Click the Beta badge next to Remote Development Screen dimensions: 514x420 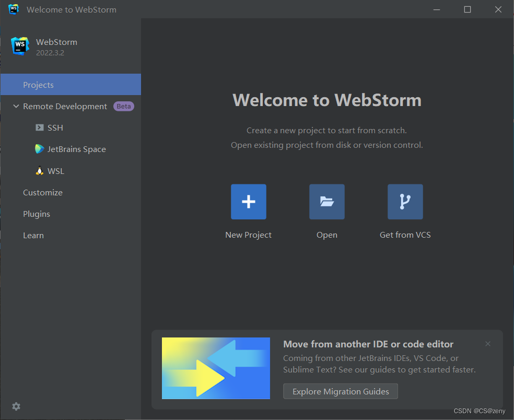coord(123,106)
